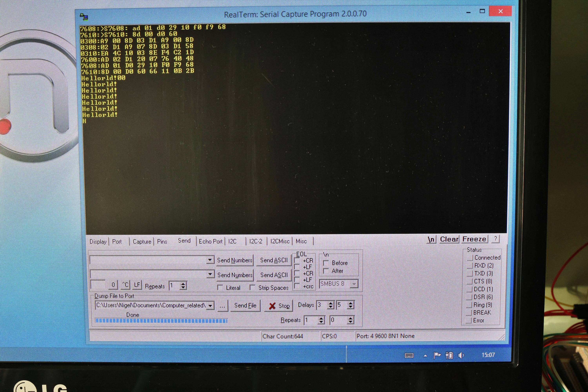Image resolution: width=588 pixels, height=392 pixels.
Task: Click the Port: 4 9600 8N1 None status
Action: tap(386, 336)
